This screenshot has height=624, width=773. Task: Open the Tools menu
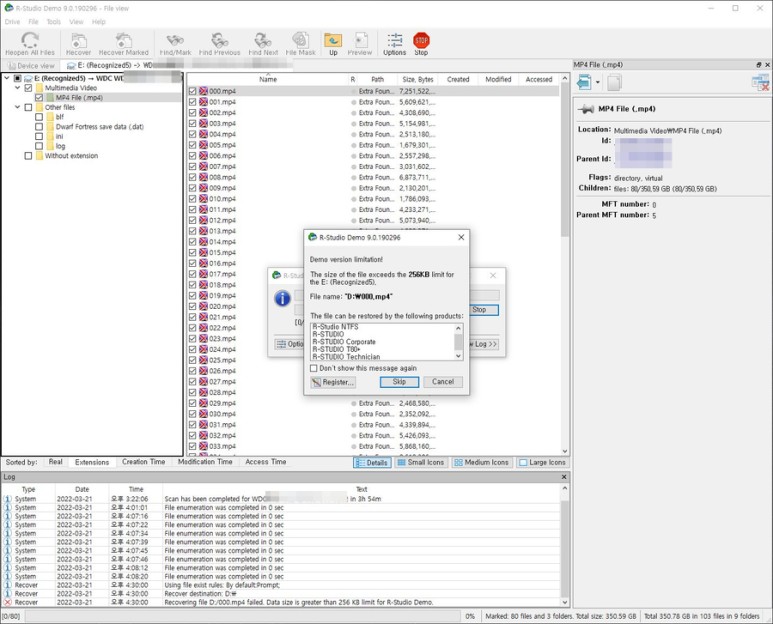pyautogui.click(x=54, y=22)
